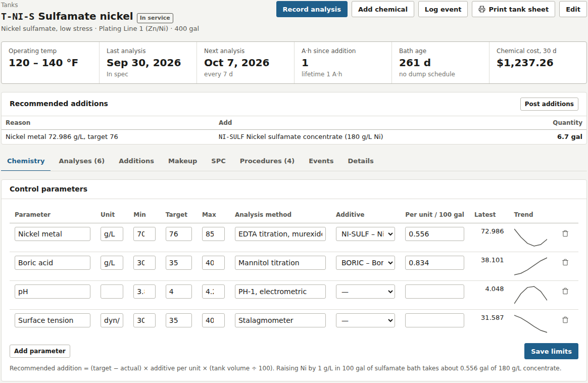Open the pH trend sparkline
588x383 pixels.
(530, 295)
